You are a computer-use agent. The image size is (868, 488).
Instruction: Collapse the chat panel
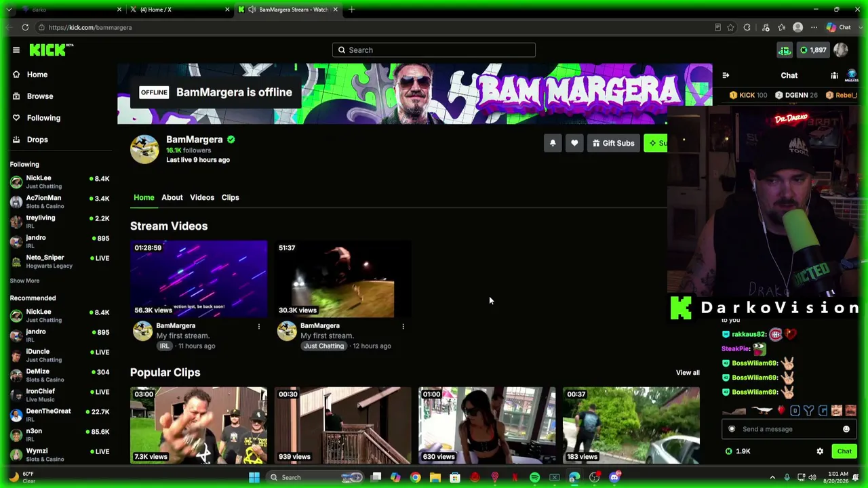point(726,75)
